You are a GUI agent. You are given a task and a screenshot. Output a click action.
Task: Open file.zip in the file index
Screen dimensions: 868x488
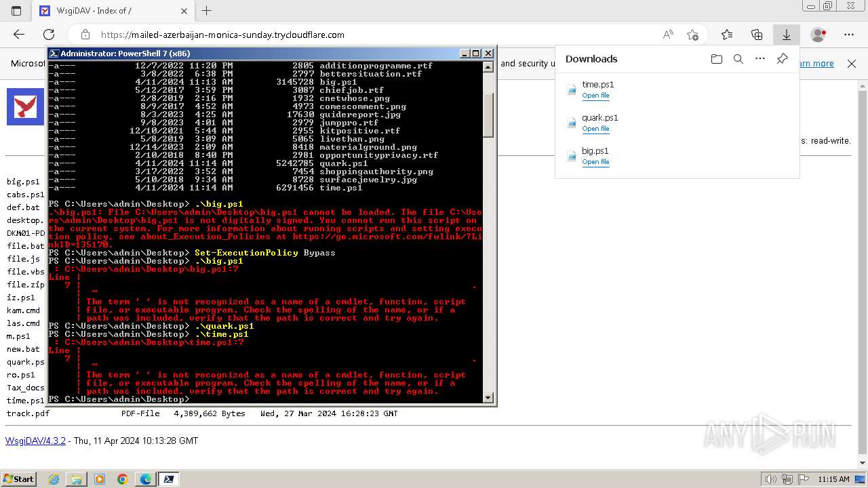(x=26, y=285)
